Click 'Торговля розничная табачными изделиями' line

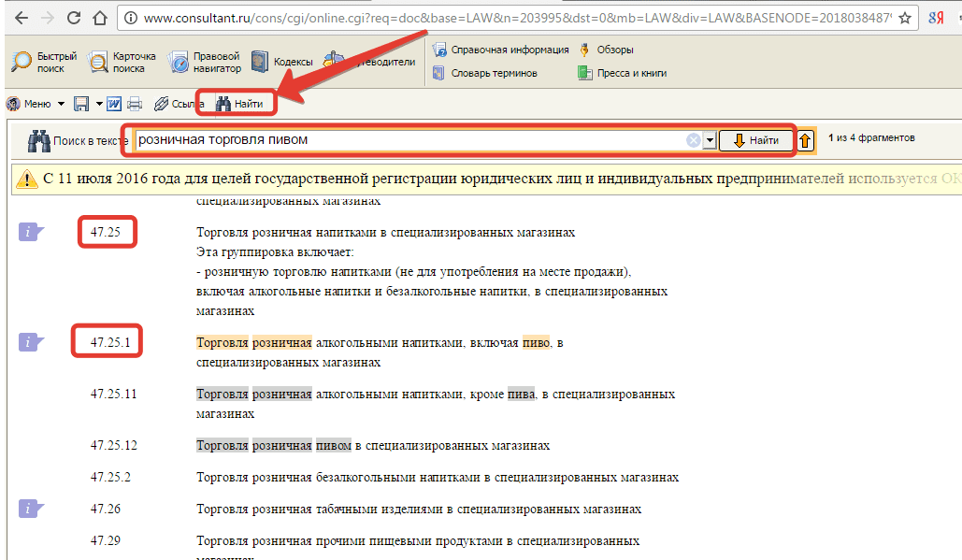point(419,510)
